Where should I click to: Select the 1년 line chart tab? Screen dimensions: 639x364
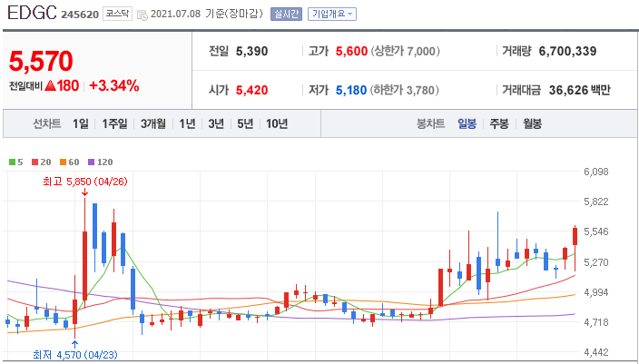tap(188, 123)
